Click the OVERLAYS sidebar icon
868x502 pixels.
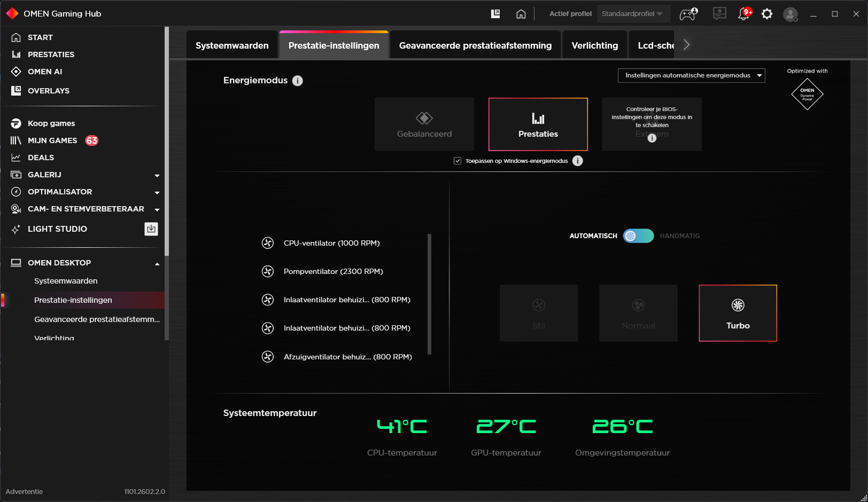[16, 91]
